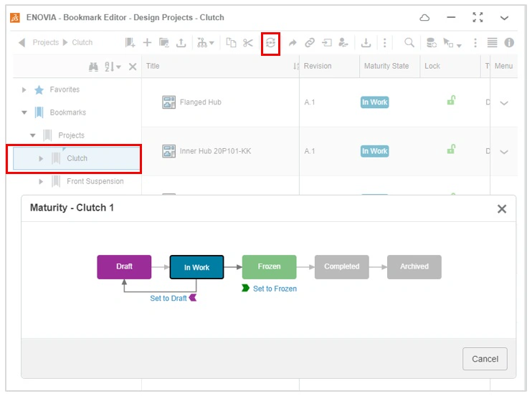532x396 pixels.
Task: Click the Menu column header
Action: point(503,66)
